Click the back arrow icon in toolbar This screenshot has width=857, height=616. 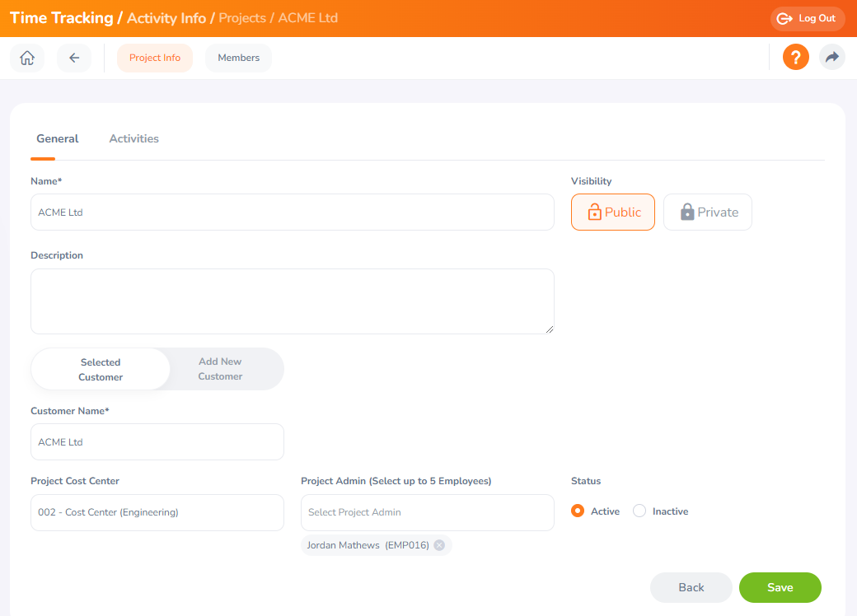pyautogui.click(x=74, y=58)
